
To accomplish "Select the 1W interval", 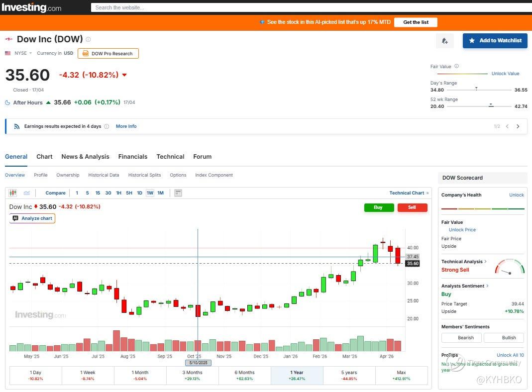I will click(150, 193).
